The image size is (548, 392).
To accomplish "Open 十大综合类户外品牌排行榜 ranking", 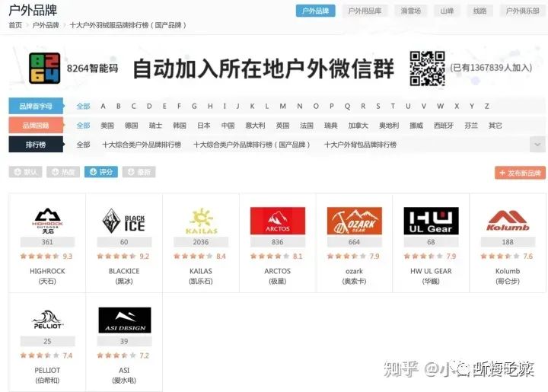I will (x=142, y=145).
